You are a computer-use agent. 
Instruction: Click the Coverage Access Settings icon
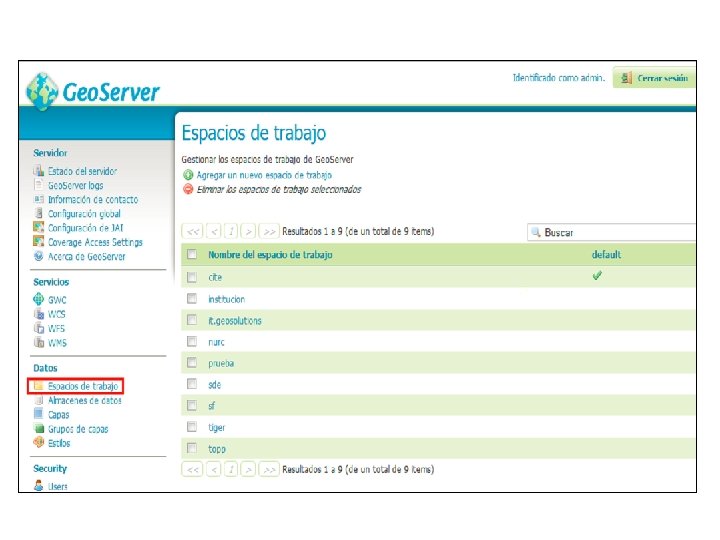(39, 242)
